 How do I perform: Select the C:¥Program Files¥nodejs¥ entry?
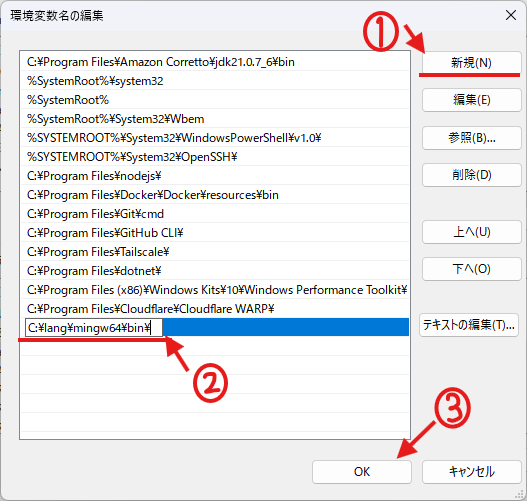coord(215,176)
